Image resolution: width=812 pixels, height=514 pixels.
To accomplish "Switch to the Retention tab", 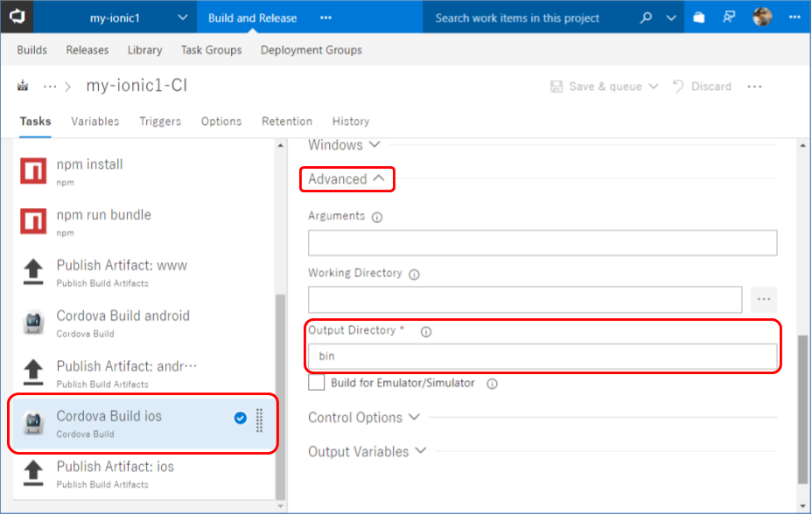I will (x=287, y=122).
